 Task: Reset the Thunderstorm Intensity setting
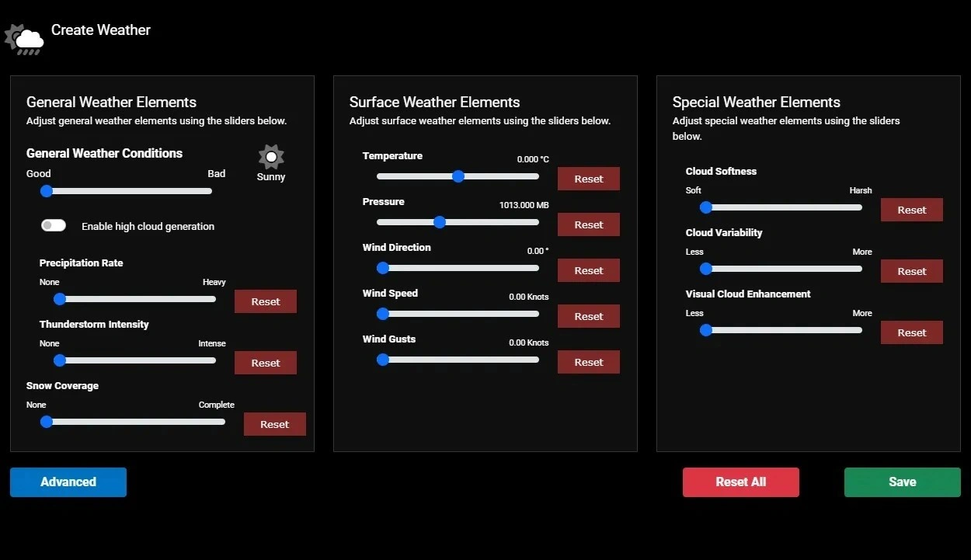[x=266, y=363]
